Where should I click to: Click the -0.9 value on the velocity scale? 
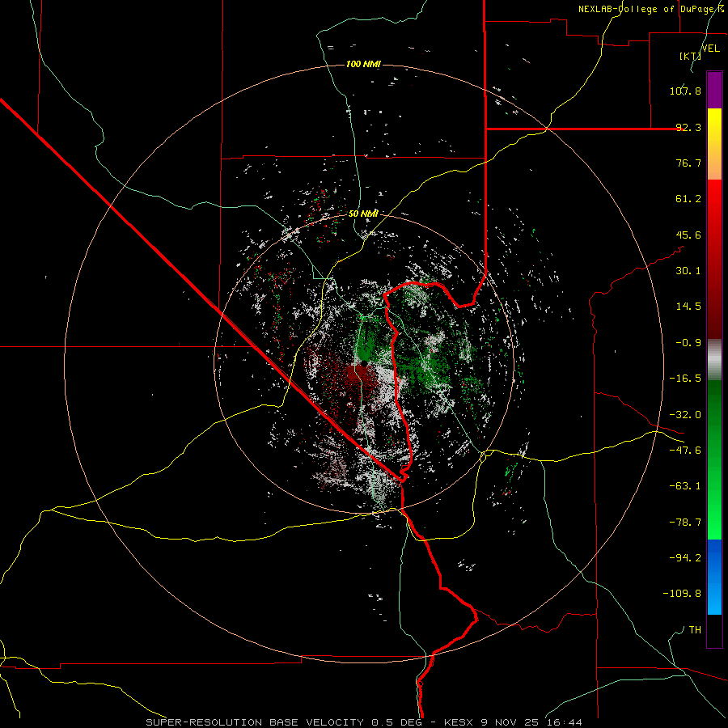tap(688, 343)
